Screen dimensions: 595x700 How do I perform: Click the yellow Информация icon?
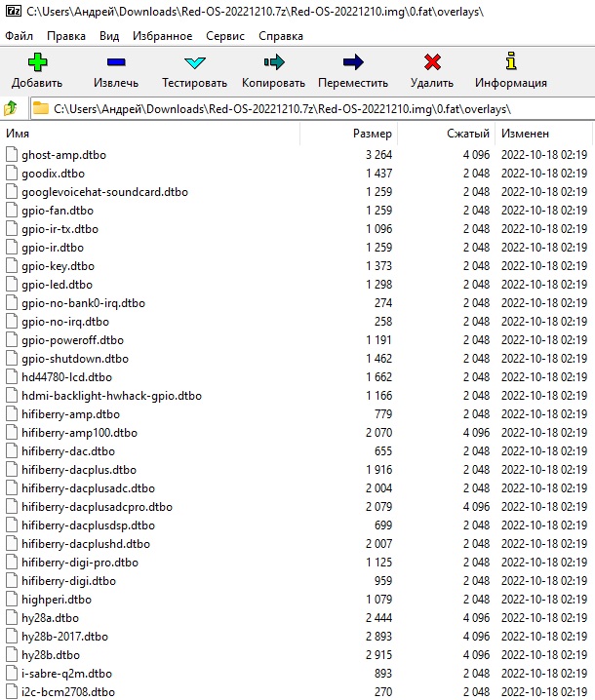(511, 61)
